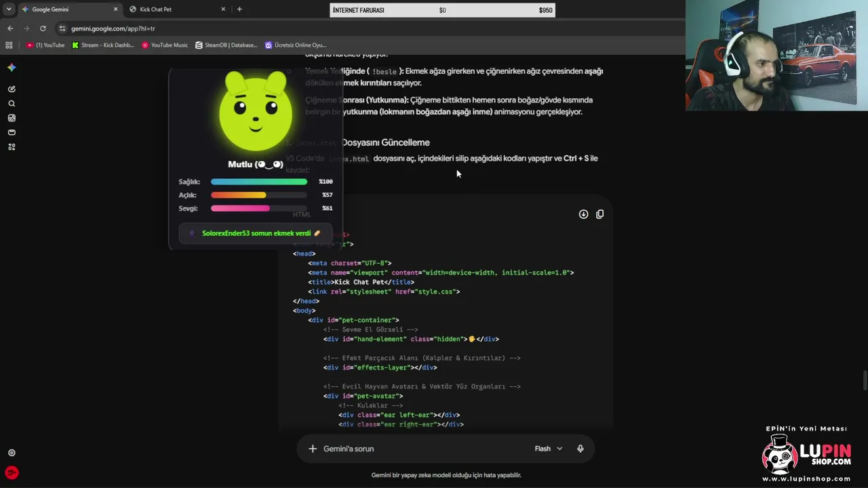Open the YouTube Music bookmark
This screenshot has height=488, width=868.
165,45
